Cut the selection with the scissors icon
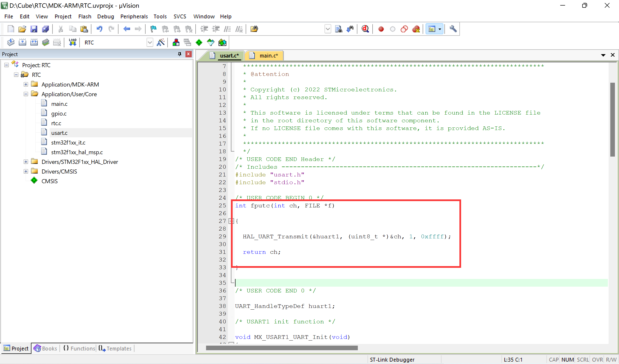The height and width of the screenshot is (364, 619). pos(61,29)
